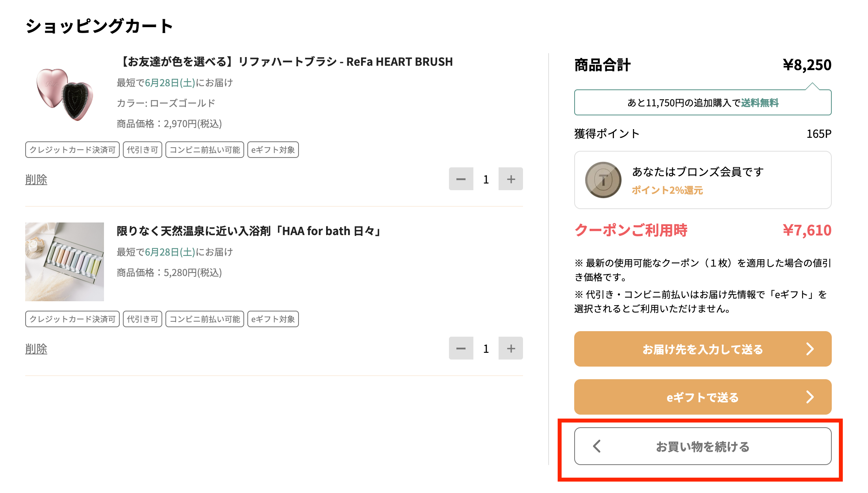This screenshot has width=868, height=493.
Task: Delete ReFa HEART BRUSH from cart
Action: pyautogui.click(x=37, y=179)
